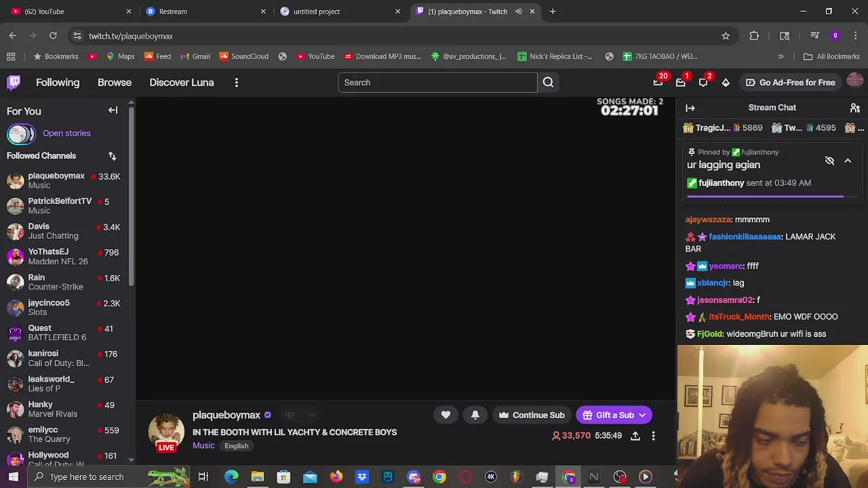Click the Music category link
This screenshot has height=488, width=868.
coord(203,446)
